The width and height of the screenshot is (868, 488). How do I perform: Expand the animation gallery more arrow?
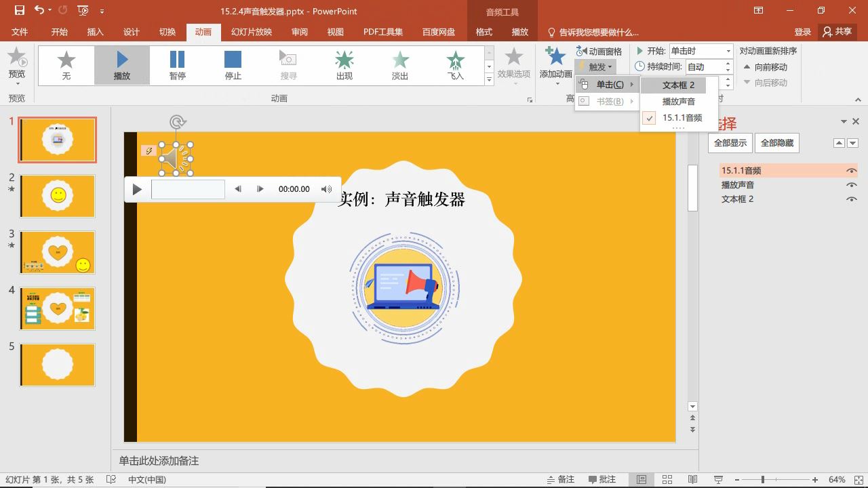pos(489,79)
